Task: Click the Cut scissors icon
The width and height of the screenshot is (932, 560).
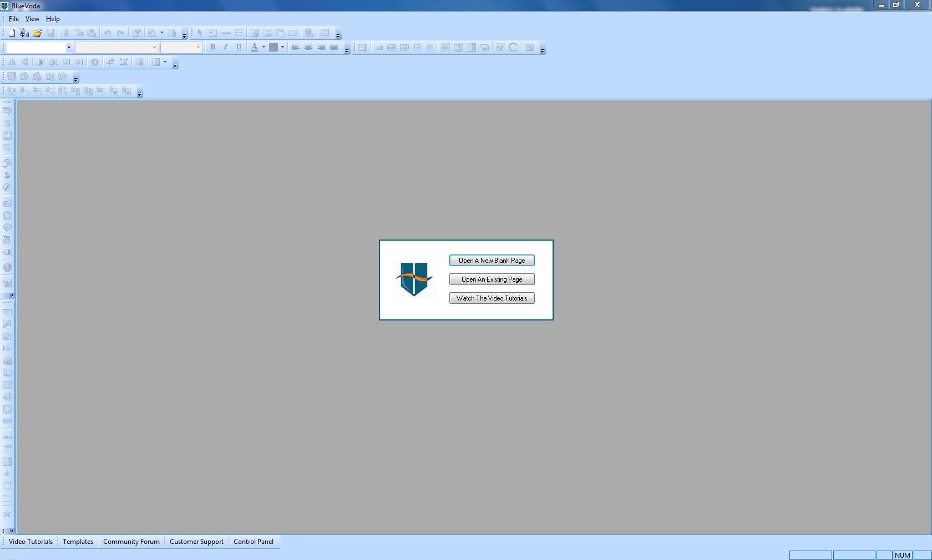Action: point(66,33)
